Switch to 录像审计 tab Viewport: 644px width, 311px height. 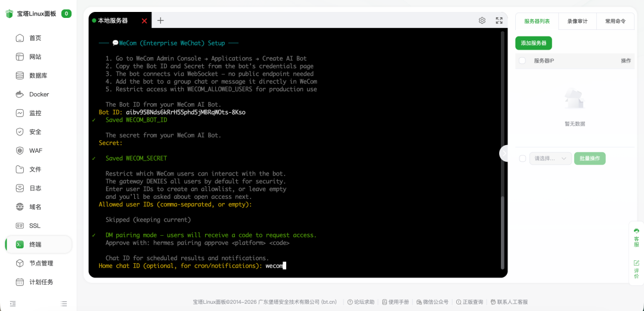tap(577, 21)
